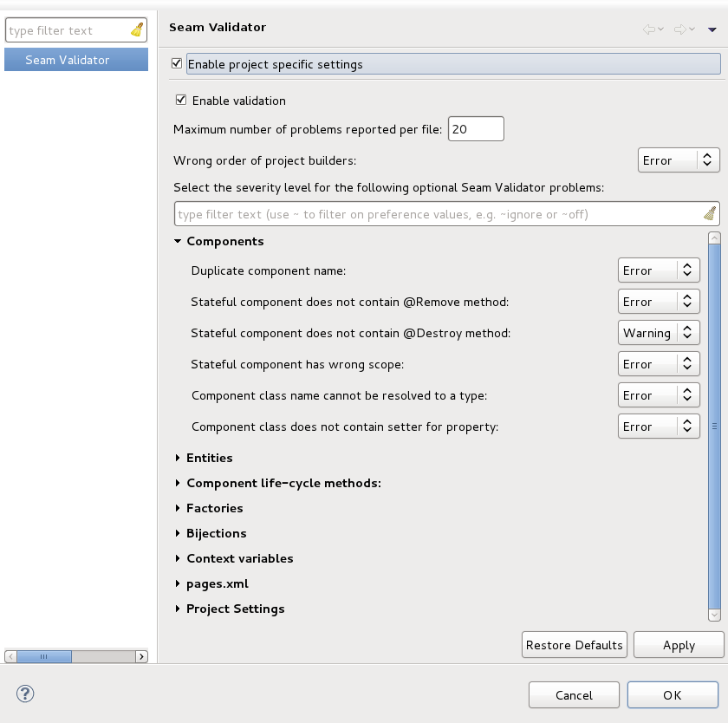Open the view menu triangle icon
The image size is (728, 723).
pyautogui.click(x=712, y=29)
